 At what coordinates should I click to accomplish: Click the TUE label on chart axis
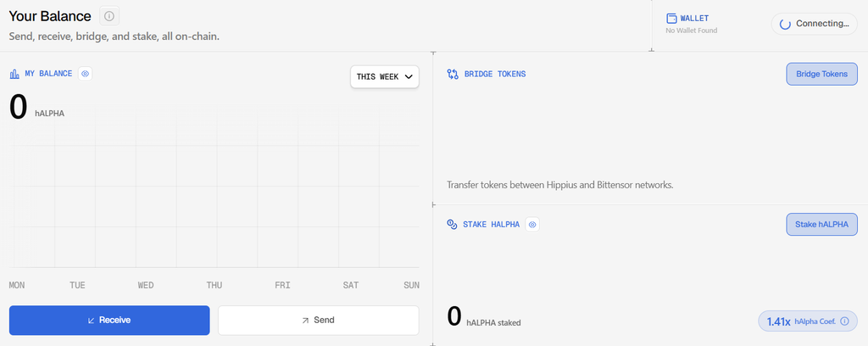point(77,286)
